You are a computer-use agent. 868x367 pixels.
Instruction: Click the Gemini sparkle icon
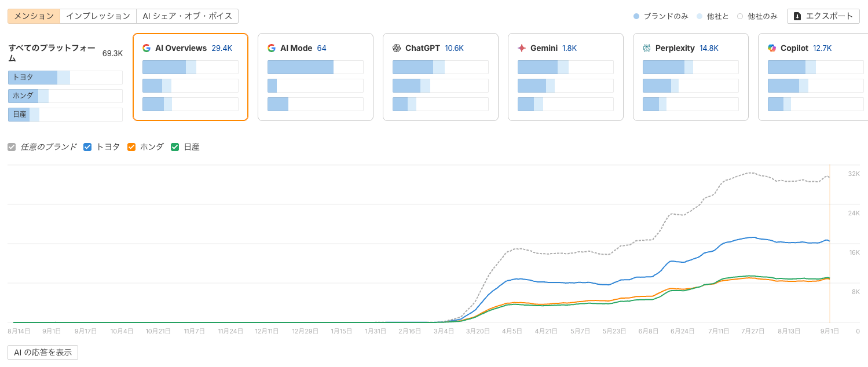[x=522, y=48]
